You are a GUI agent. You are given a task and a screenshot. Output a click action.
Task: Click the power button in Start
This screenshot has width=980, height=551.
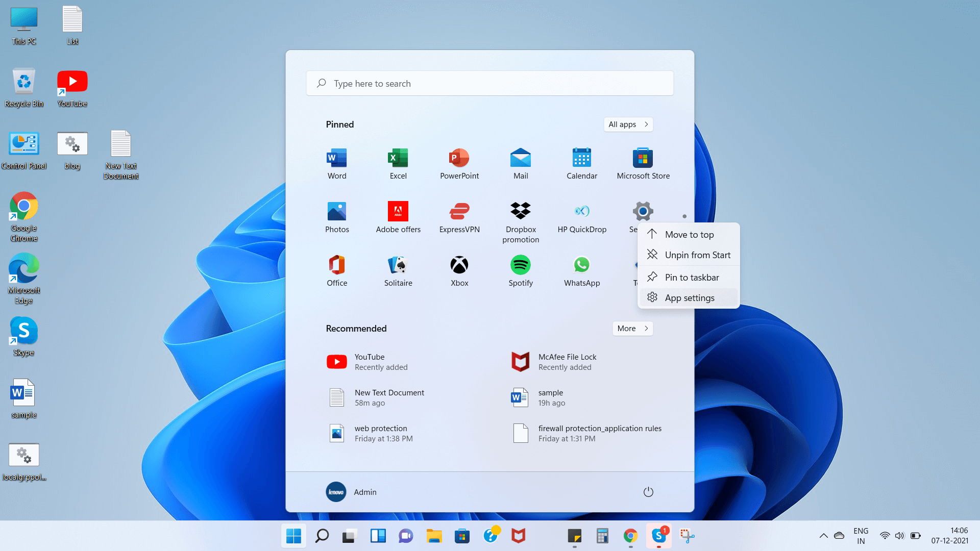coord(648,492)
